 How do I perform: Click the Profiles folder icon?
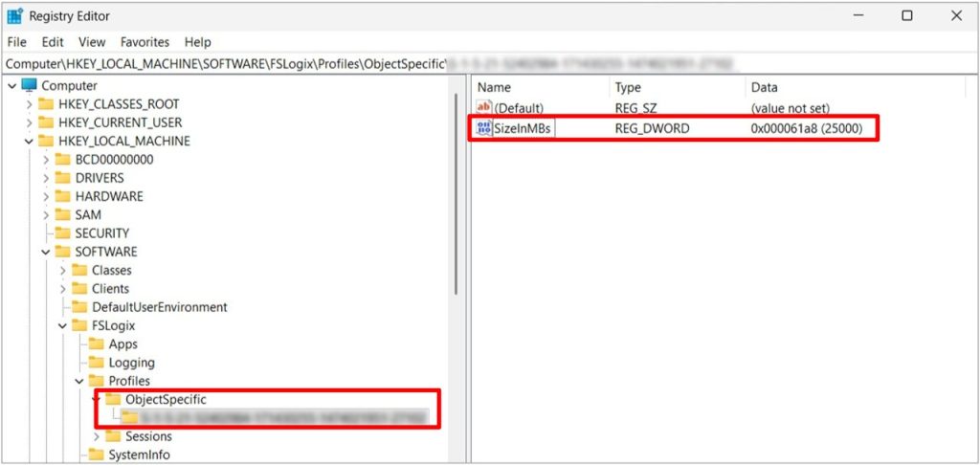pyautogui.click(x=96, y=380)
